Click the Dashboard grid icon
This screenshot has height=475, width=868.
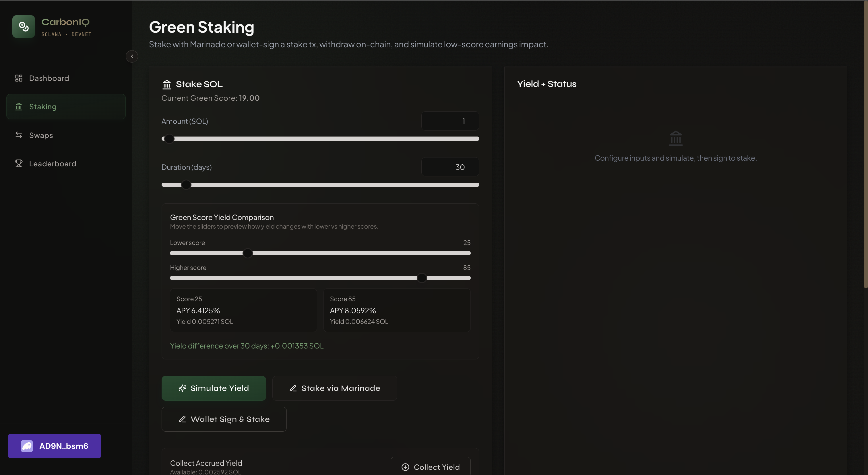[19, 78]
